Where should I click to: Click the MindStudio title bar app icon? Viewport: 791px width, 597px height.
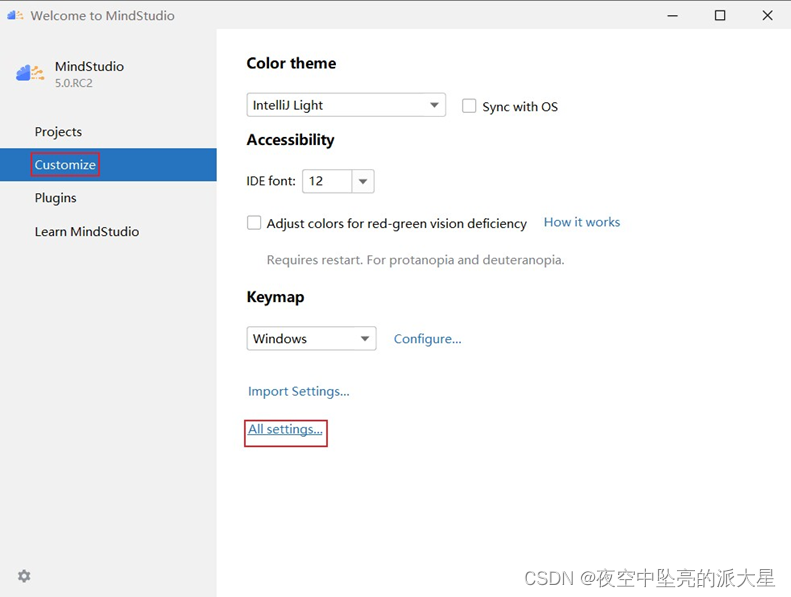click(x=15, y=15)
